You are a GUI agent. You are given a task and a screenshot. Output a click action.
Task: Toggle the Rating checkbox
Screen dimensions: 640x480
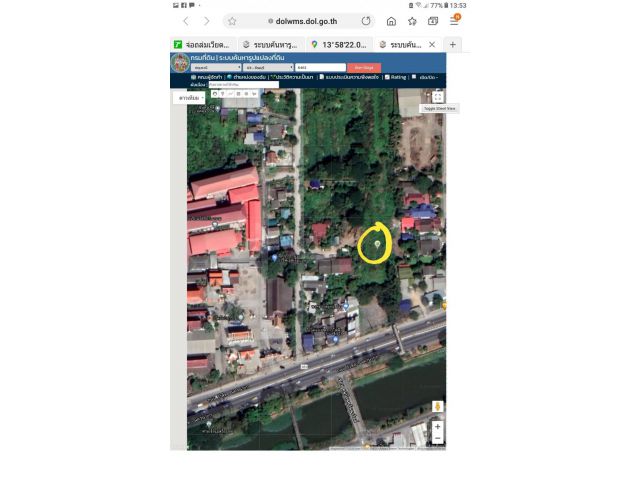(x=387, y=77)
